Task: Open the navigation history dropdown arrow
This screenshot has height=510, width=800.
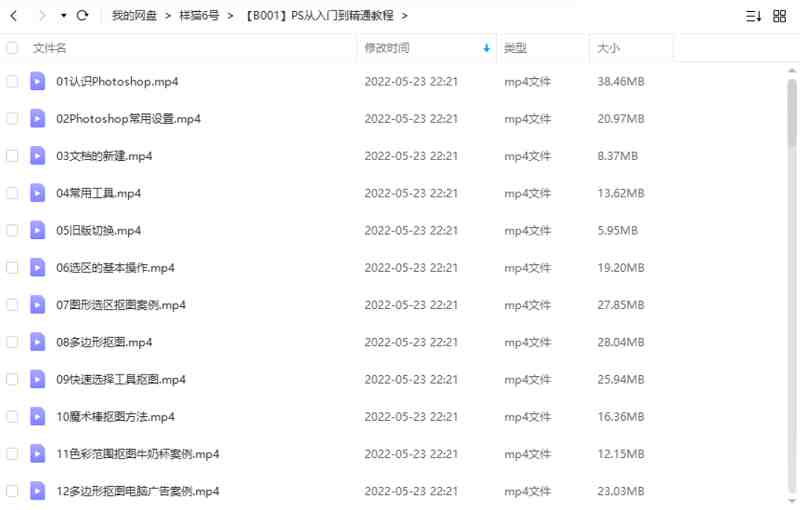Action: 63,16
